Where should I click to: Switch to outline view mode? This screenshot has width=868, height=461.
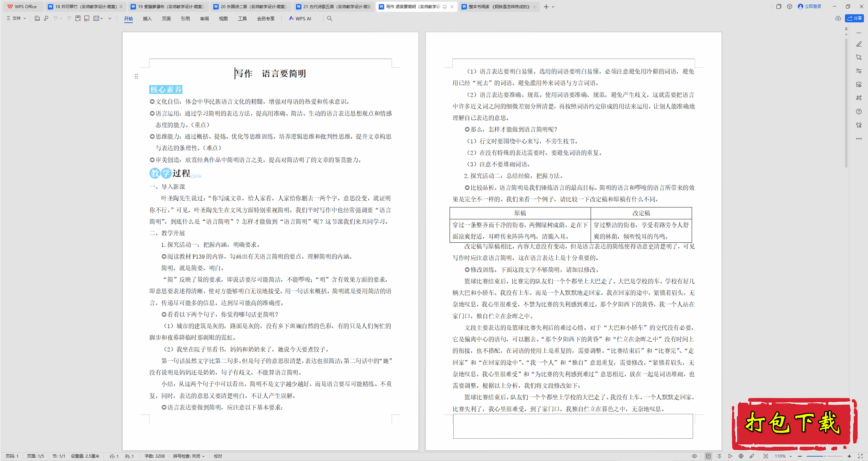[x=719, y=456]
